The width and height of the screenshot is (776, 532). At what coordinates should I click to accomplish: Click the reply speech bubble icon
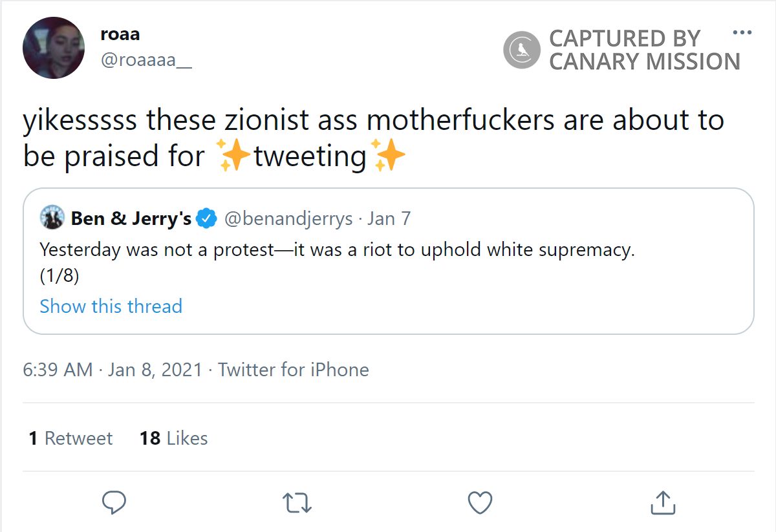[x=113, y=502]
